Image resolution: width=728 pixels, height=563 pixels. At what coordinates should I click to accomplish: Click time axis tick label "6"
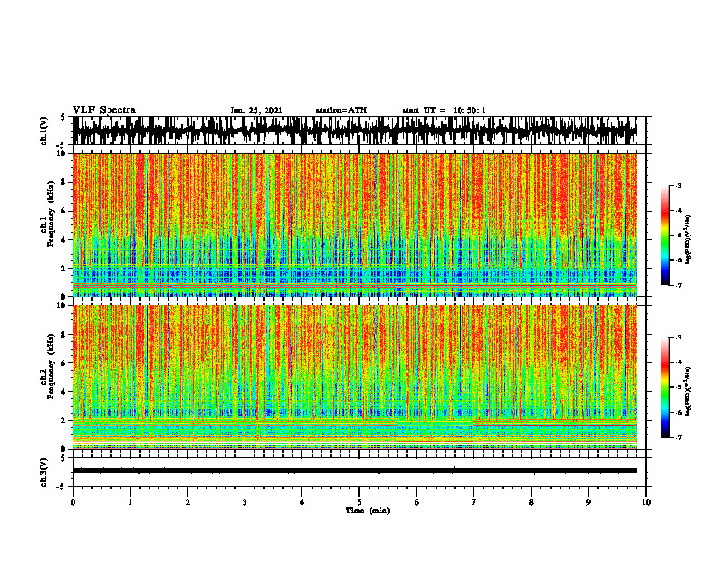pyautogui.click(x=416, y=502)
